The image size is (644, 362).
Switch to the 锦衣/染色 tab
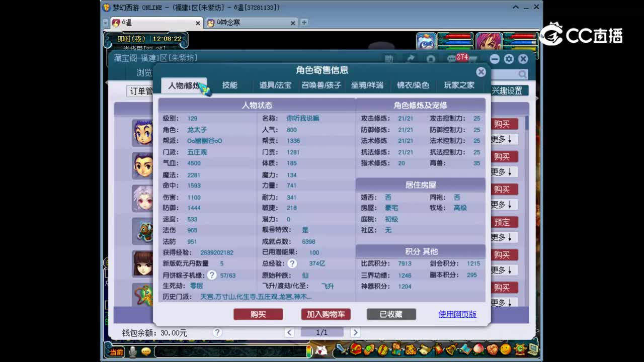[413, 85]
